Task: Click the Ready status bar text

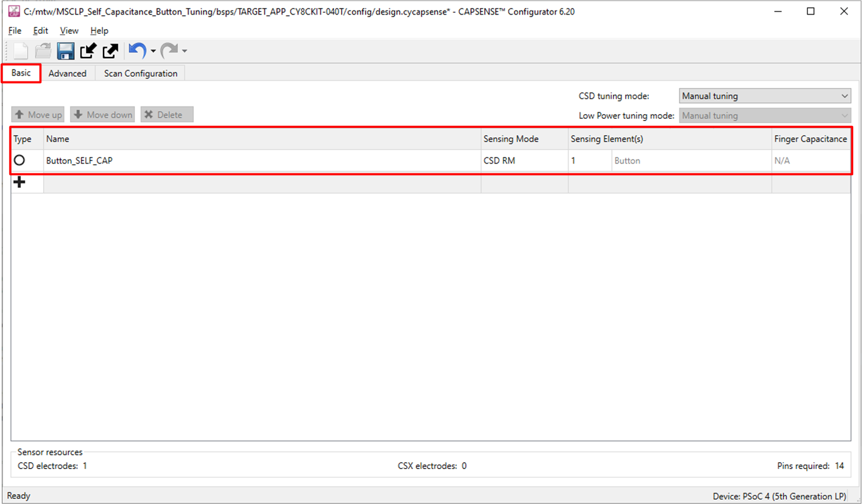Action: coord(19,496)
